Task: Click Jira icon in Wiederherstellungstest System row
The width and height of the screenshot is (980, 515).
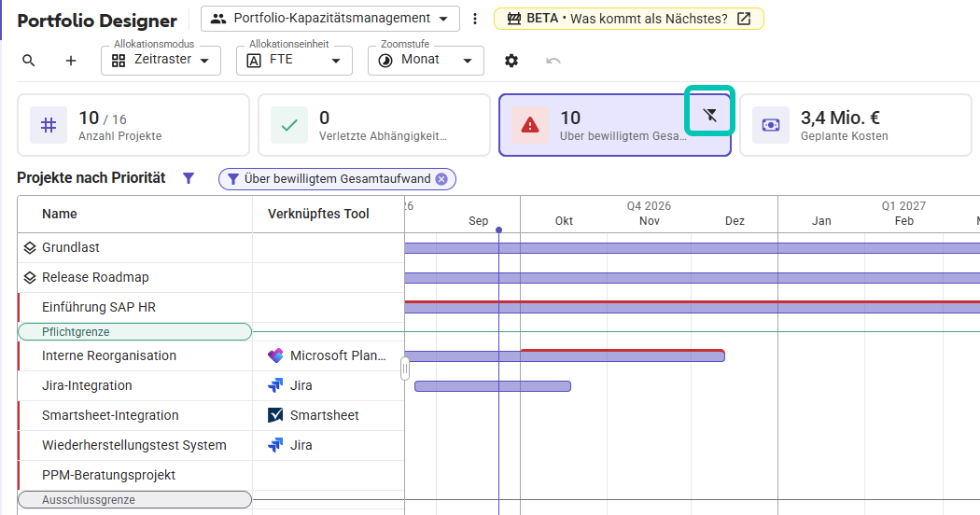Action: coord(275,445)
